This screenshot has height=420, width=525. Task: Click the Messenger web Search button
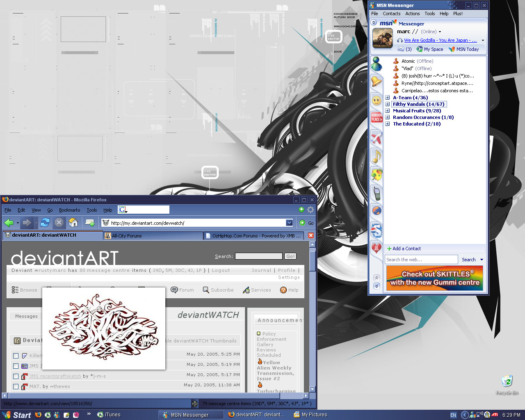click(468, 260)
